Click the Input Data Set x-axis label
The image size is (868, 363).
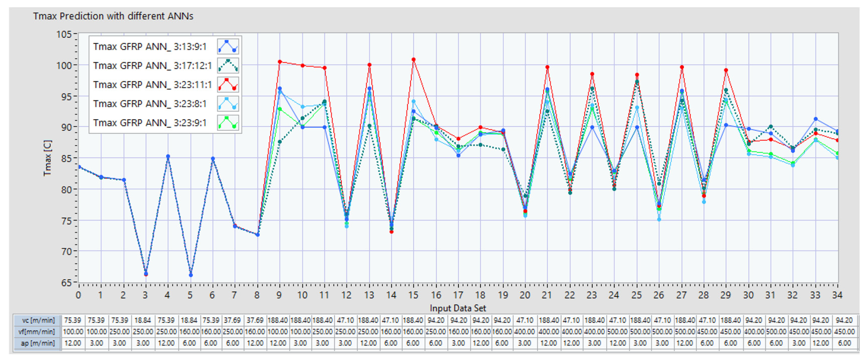click(458, 308)
